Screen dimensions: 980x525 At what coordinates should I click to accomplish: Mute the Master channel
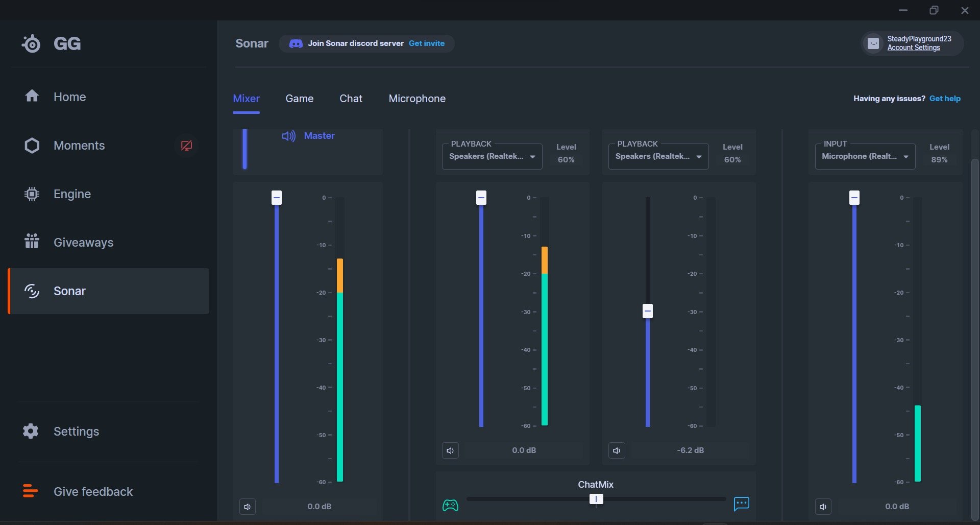tap(248, 507)
